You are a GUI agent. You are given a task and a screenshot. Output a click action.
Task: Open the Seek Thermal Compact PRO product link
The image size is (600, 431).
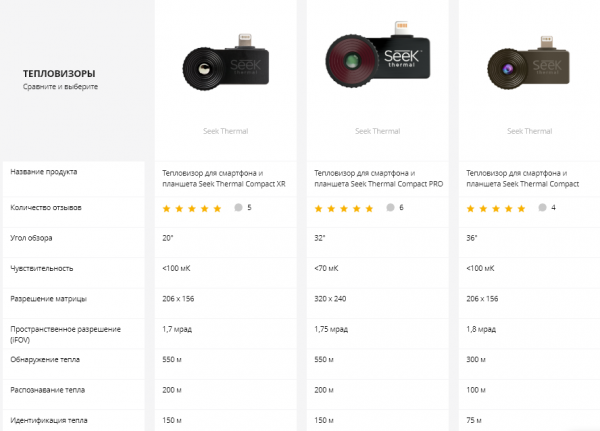[x=379, y=178]
